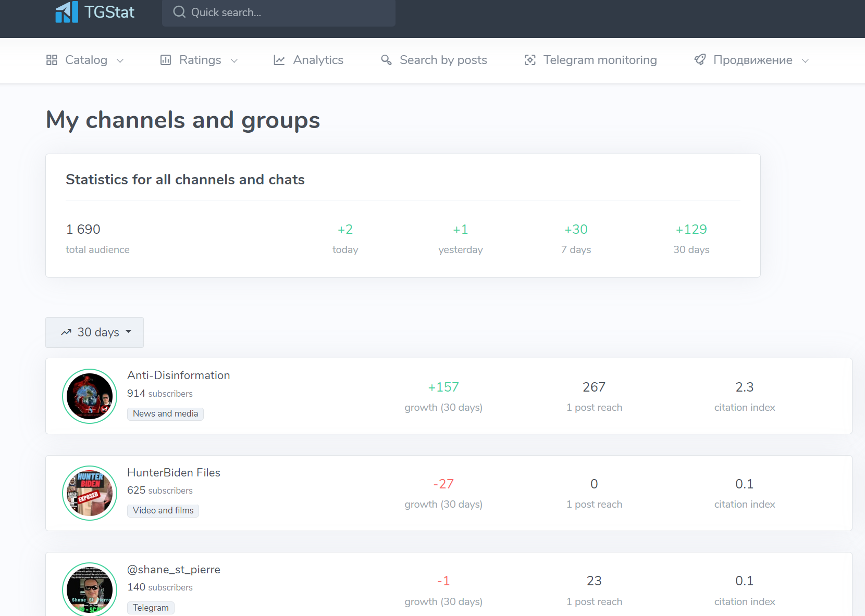Select the News and media category tag

(x=165, y=413)
